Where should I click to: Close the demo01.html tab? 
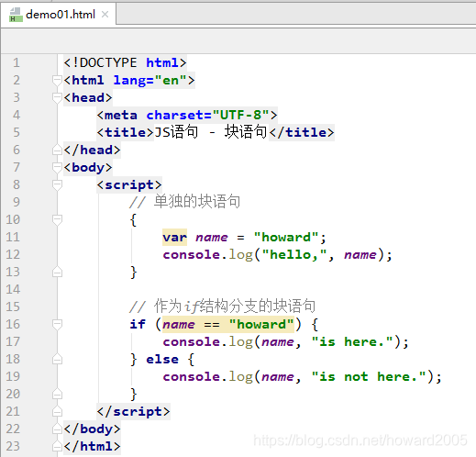[x=105, y=14]
